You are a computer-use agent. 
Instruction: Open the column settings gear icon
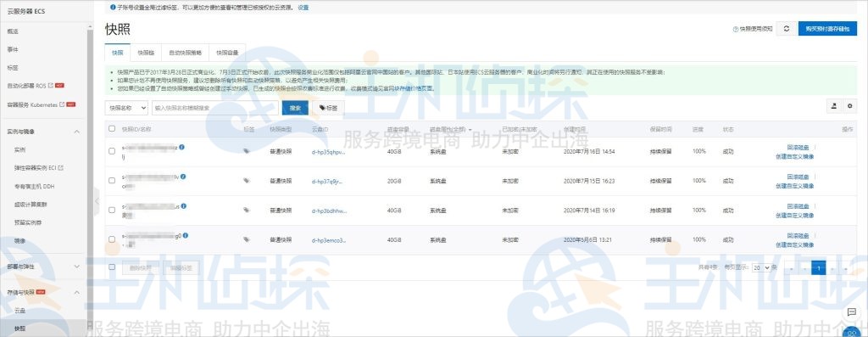point(849,106)
